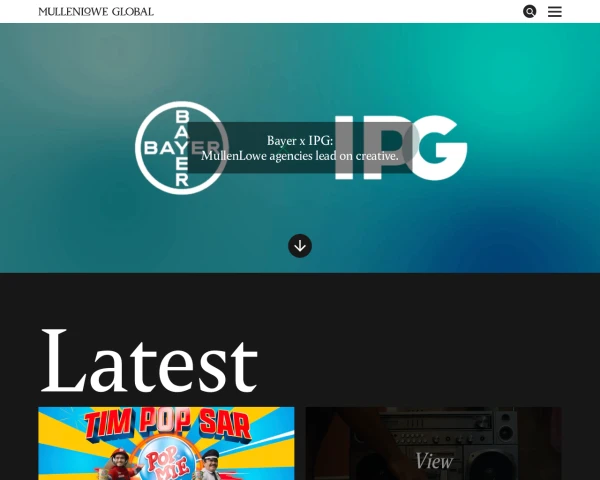Image resolution: width=600 pixels, height=480 pixels.
Task: Click the Latest section heading
Action: coord(149,361)
